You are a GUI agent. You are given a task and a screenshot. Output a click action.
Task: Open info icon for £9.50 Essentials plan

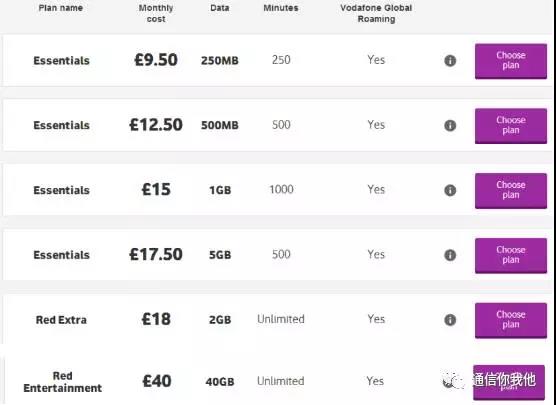click(x=450, y=61)
